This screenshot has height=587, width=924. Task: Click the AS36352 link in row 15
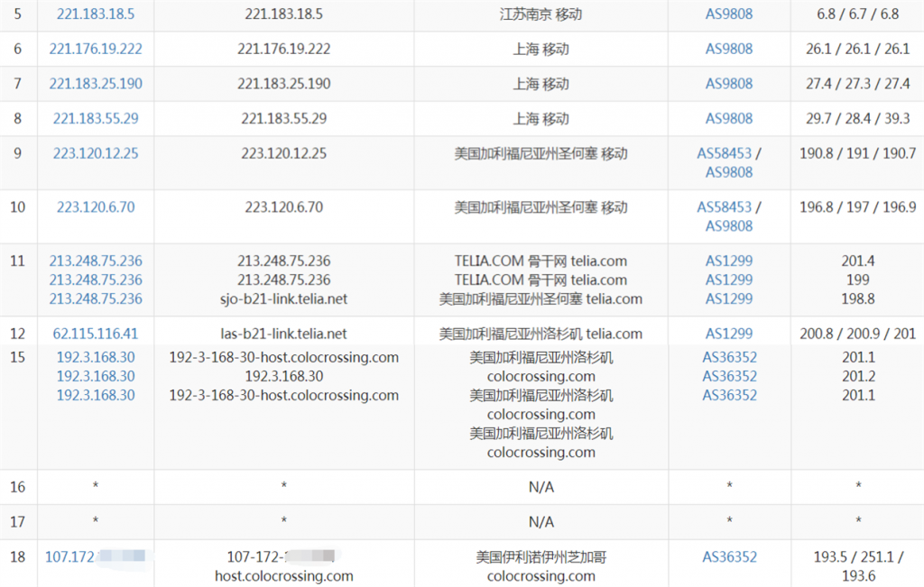(729, 357)
